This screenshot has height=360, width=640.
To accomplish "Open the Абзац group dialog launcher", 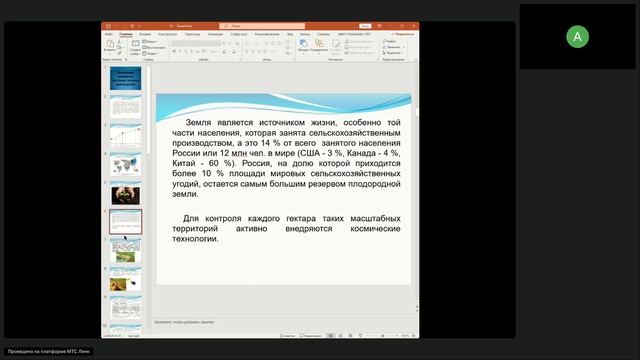I will coord(293,60).
